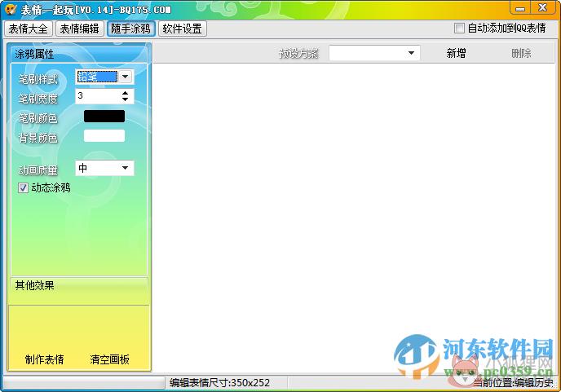
Task: Click the selected 铅笔 brush style text
Action: click(x=97, y=77)
